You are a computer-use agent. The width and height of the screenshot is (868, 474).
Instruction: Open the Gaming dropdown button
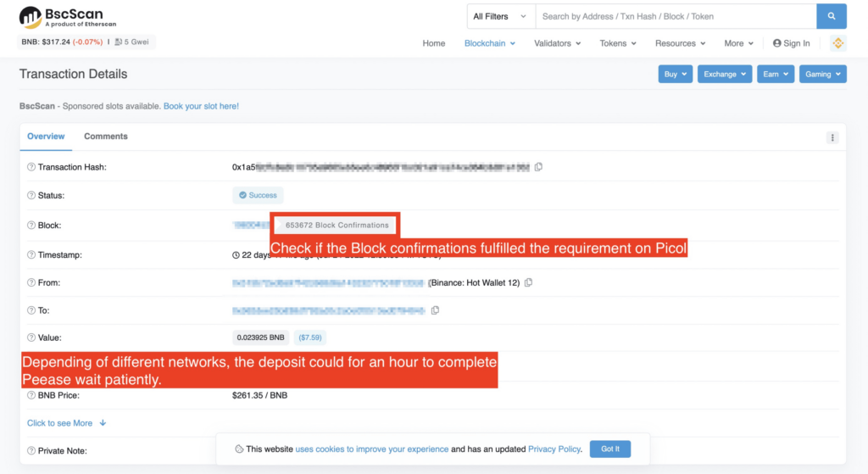tap(822, 75)
